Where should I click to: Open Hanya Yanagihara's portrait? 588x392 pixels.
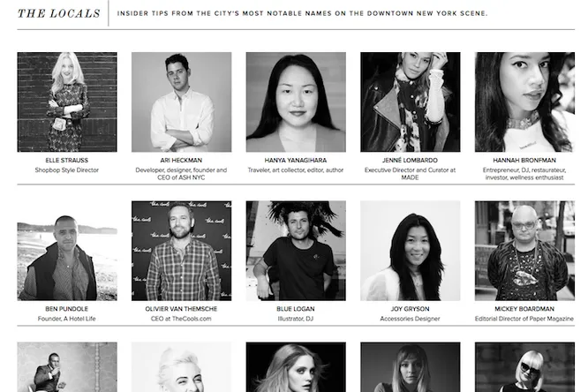pyautogui.click(x=296, y=102)
